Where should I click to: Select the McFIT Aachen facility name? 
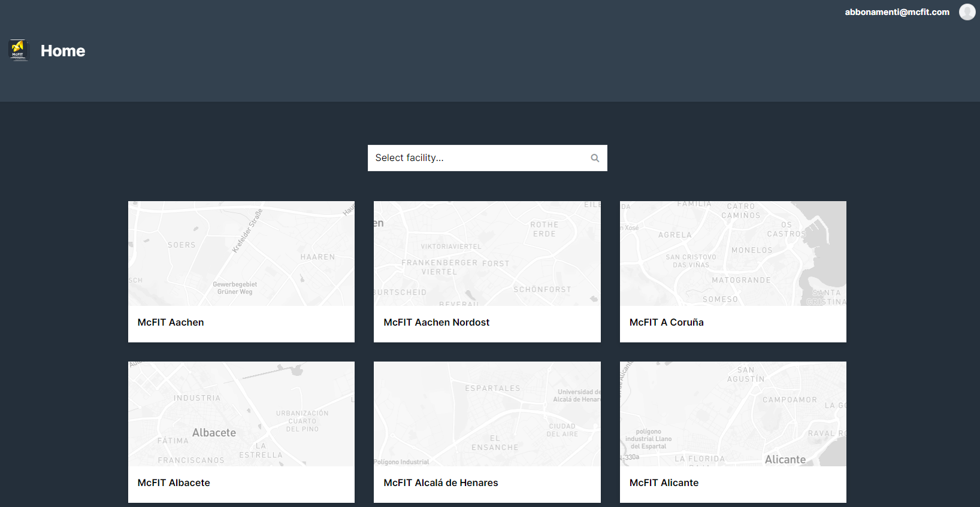171,322
